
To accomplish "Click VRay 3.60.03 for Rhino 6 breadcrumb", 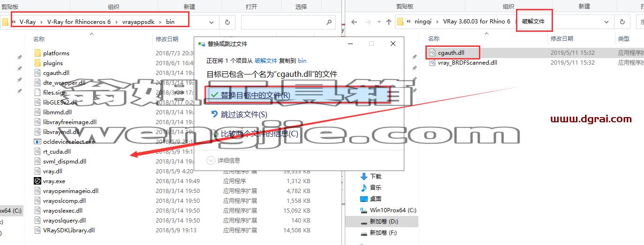I will click(x=477, y=22).
